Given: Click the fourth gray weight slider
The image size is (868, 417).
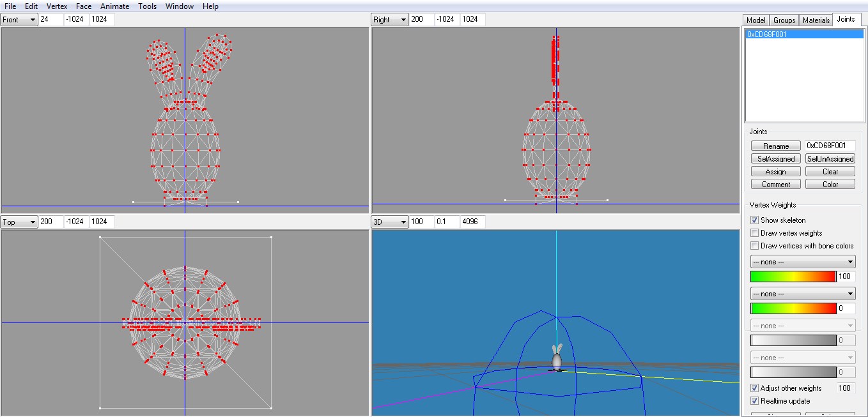Looking at the screenshot, I should point(793,372).
